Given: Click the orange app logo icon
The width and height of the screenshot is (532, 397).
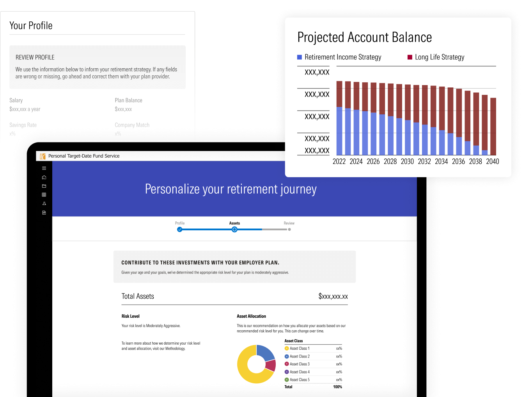Looking at the screenshot, I should pyautogui.click(x=43, y=156).
